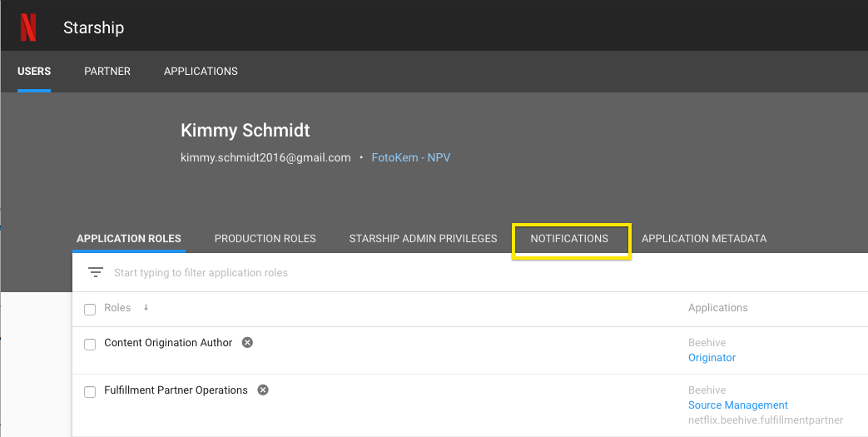This screenshot has width=868, height=437.
Task: Toggle Roles column sort arrow
Action: click(x=146, y=307)
